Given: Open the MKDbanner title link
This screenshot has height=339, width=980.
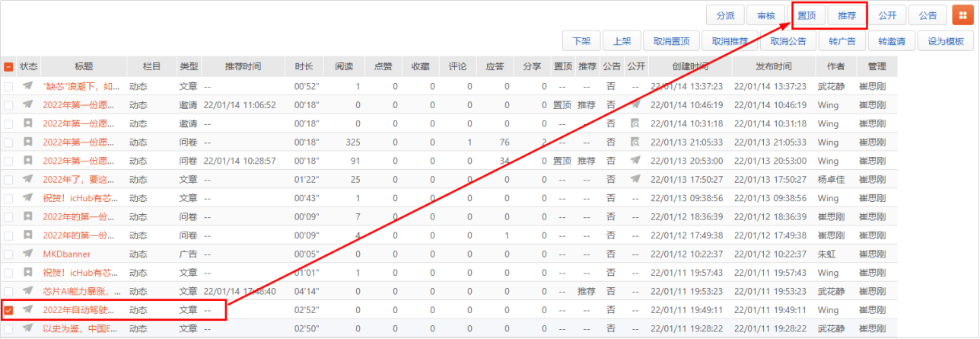Looking at the screenshot, I should (x=67, y=254).
